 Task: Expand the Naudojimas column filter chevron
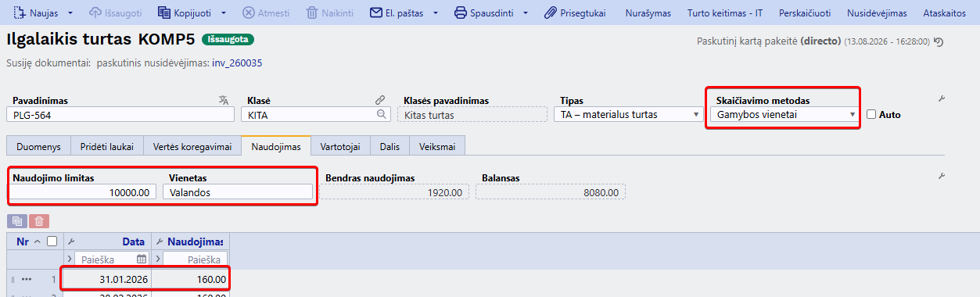point(158,259)
